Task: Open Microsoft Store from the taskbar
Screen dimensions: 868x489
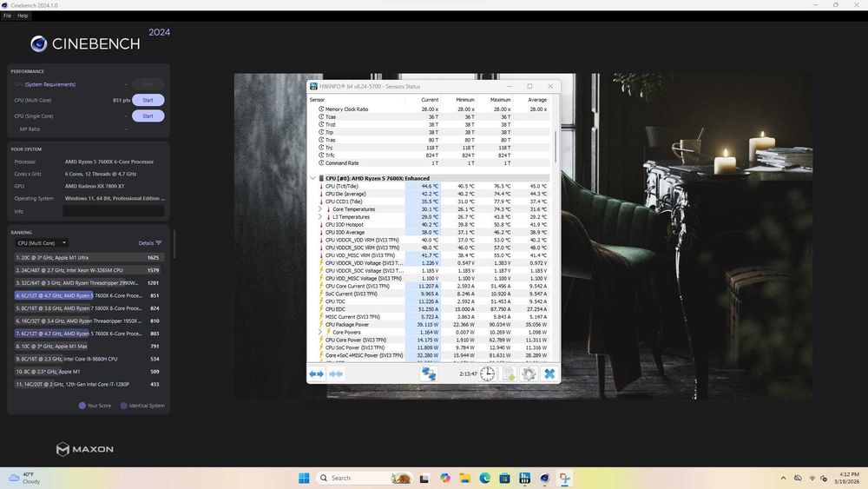Action: point(505,478)
